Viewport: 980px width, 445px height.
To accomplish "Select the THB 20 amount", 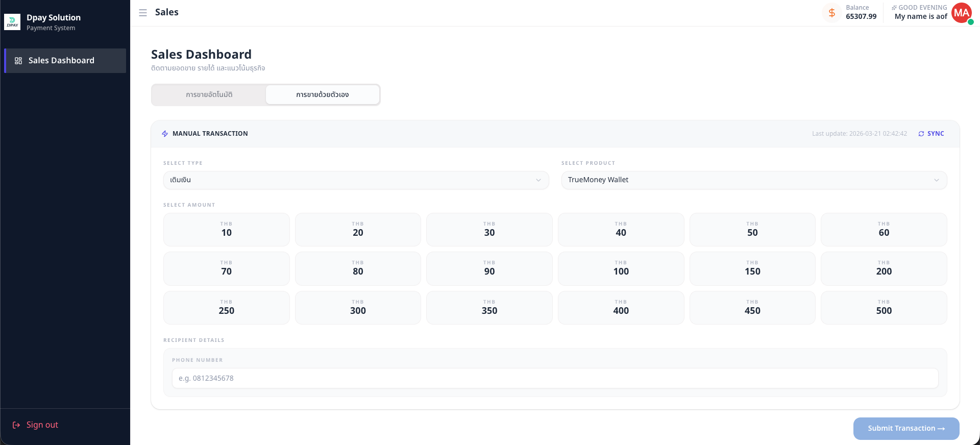I will pos(358,230).
